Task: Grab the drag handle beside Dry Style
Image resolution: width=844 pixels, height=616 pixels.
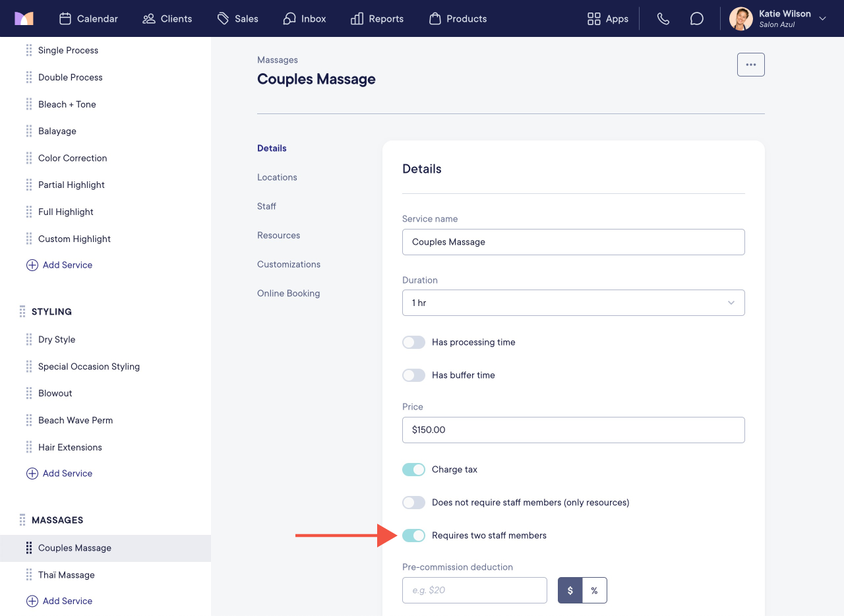Action: [x=29, y=340]
